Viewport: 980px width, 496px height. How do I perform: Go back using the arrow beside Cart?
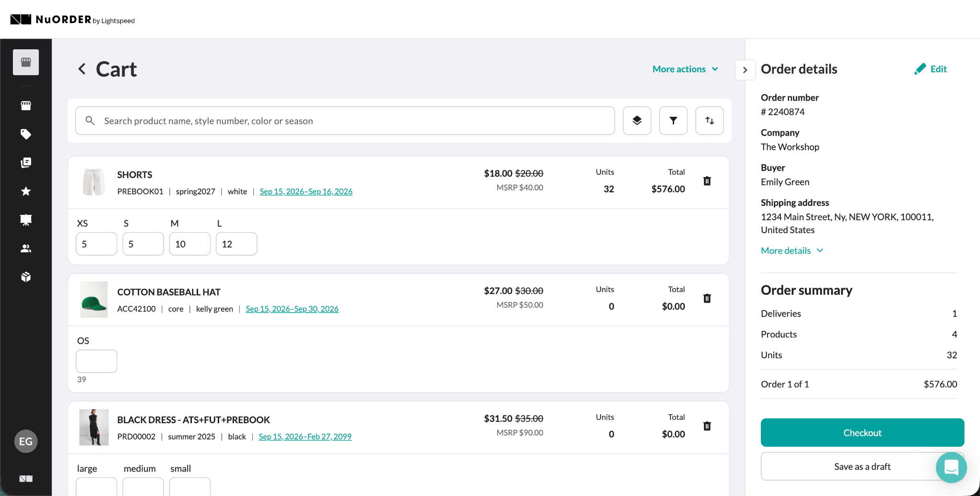click(x=82, y=69)
